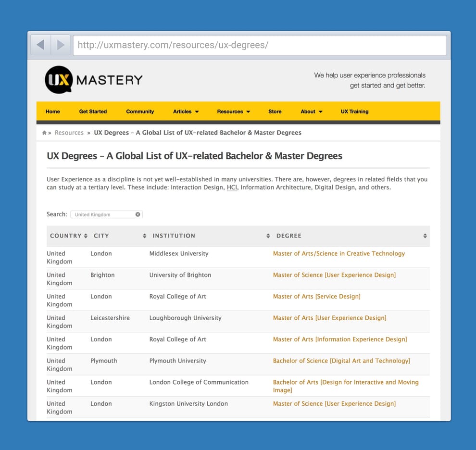Clear the search field with the x icon
Viewport: 476px width, 450px height.
pyautogui.click(x=138, y=214)
